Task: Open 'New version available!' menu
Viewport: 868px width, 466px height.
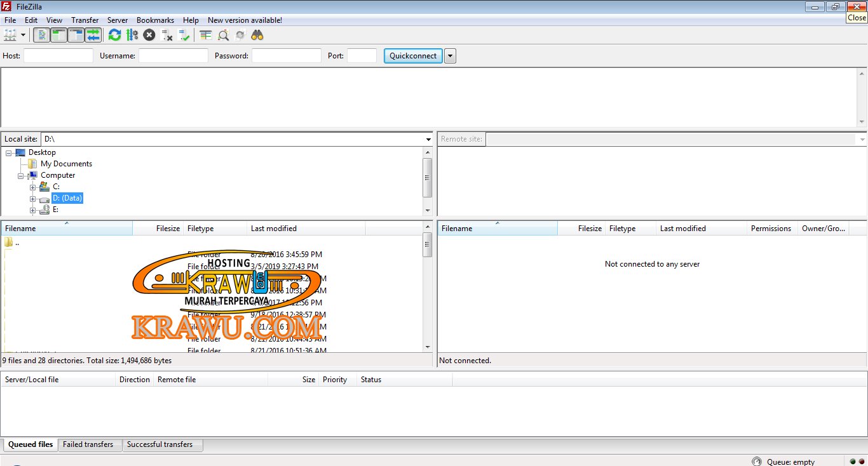Action: point(245,20)
